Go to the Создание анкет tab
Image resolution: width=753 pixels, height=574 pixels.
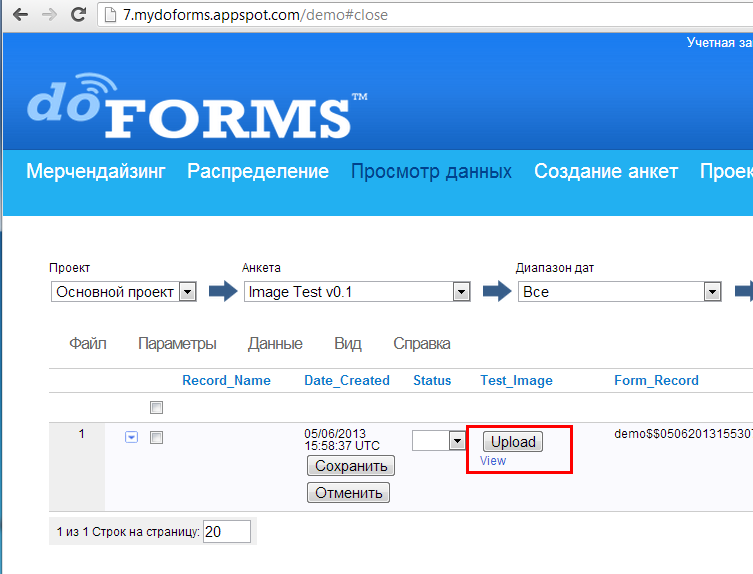(x=606, y=172)
